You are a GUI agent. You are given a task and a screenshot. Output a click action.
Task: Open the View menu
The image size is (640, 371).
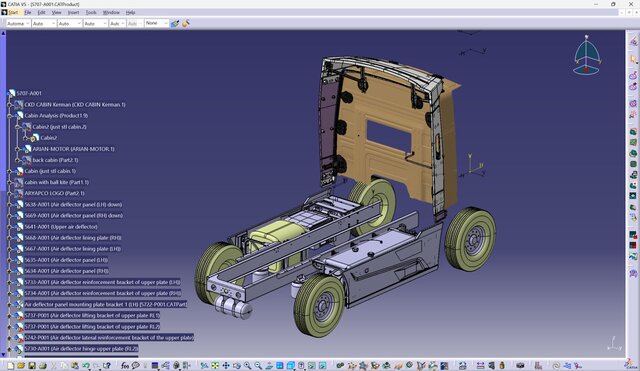pyautogui.click(x=56, y=13)
